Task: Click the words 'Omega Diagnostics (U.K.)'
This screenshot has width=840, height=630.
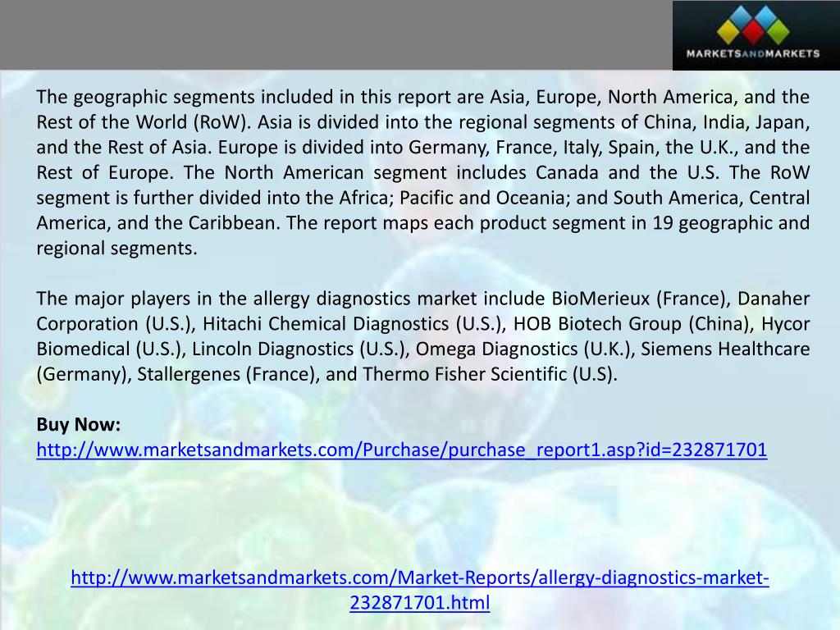Action: point(523,349)
